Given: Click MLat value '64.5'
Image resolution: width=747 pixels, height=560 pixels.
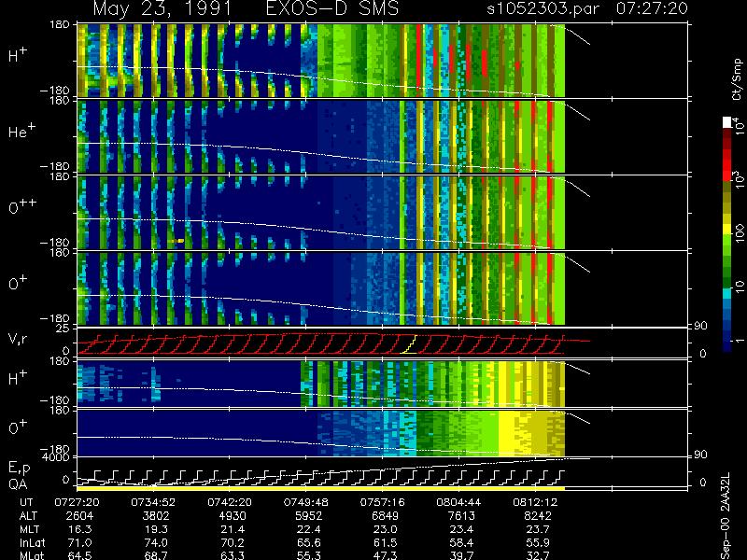Looking at the screenshot, I should click(79, 555).
